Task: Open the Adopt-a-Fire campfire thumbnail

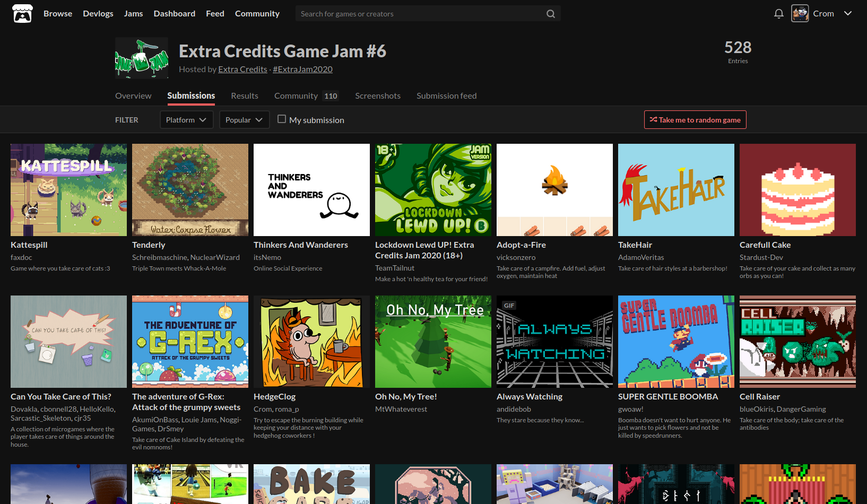Action: coord(554,190)
